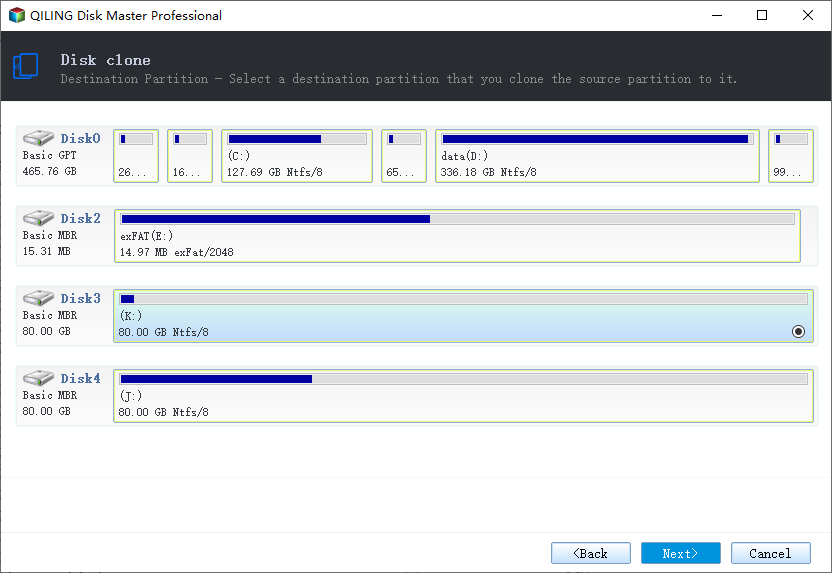
Task: Close the QILING Disk Master window
Action: 808,15
